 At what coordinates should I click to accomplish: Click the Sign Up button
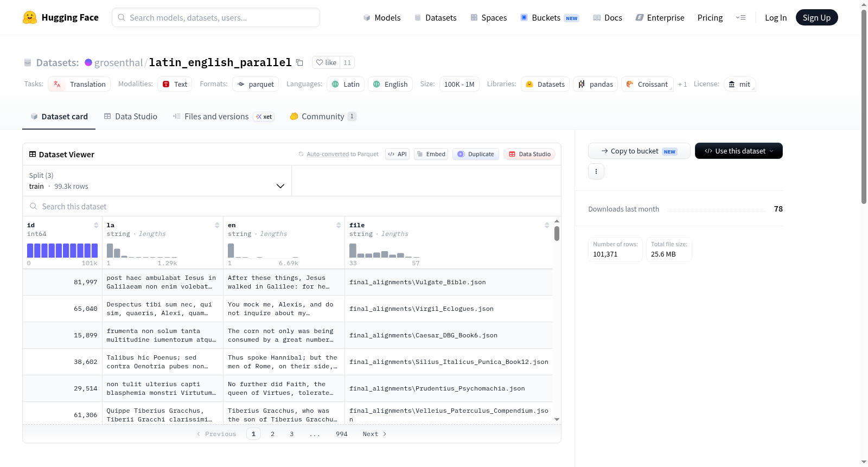tap(816, 17)
